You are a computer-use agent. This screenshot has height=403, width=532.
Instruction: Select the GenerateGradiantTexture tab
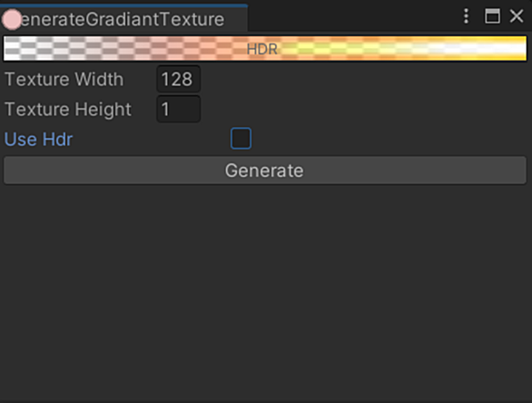[123, 19]
